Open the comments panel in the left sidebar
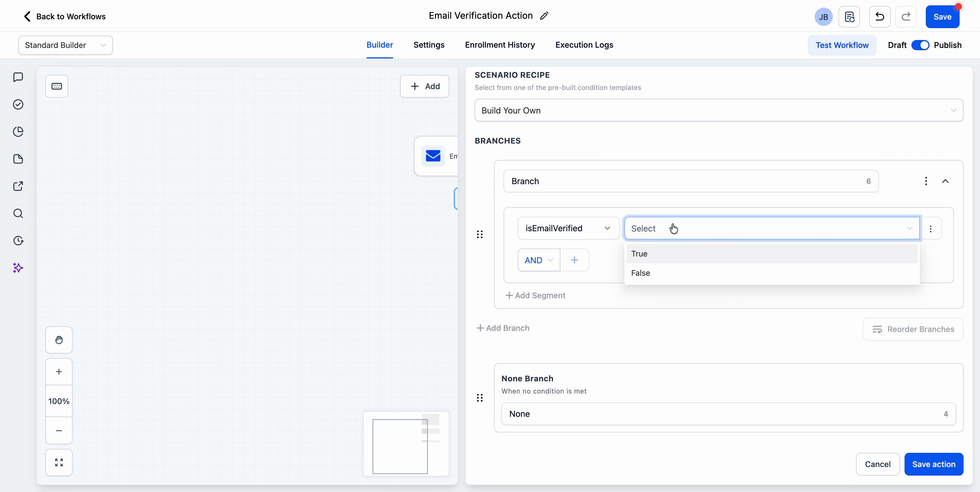Image resolution: width=980 pixels, height=492 pixels. [x=18, y=77]
